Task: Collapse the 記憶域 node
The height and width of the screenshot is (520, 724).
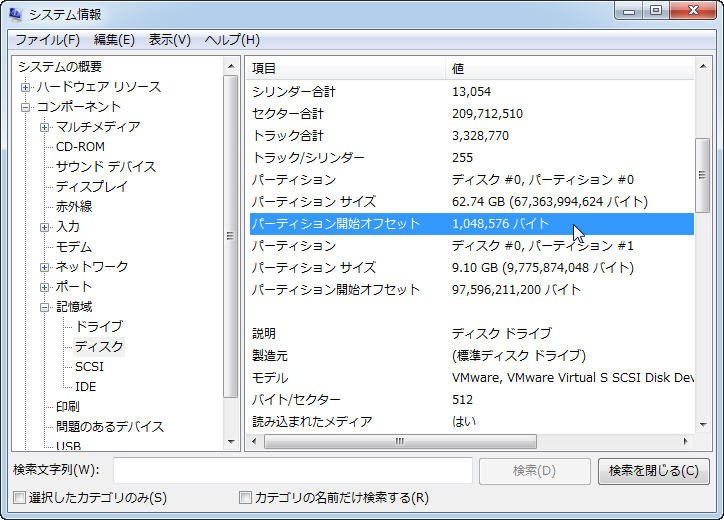Action: [x=45, y=307]
